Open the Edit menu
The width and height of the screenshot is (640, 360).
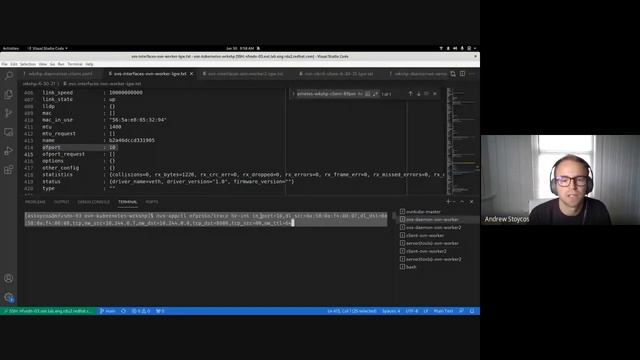coord(14,64)
